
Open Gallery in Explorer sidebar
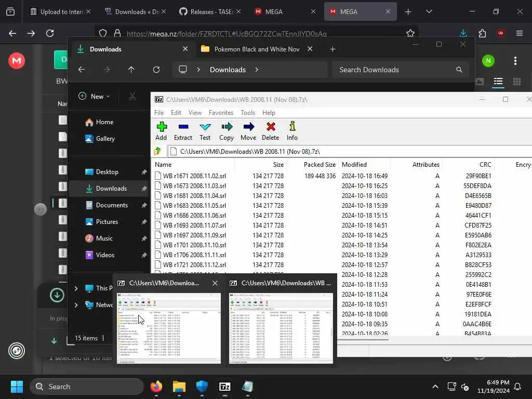105,138
